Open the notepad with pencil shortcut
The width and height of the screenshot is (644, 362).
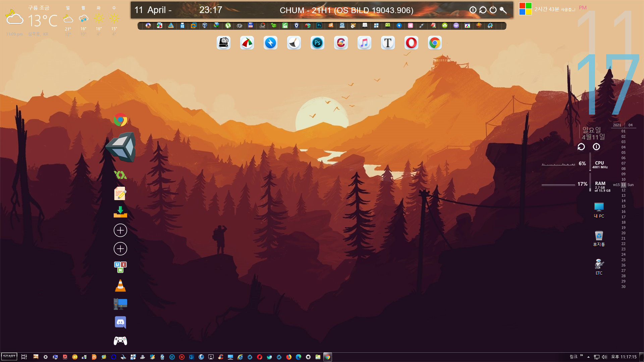click(120, 193)
